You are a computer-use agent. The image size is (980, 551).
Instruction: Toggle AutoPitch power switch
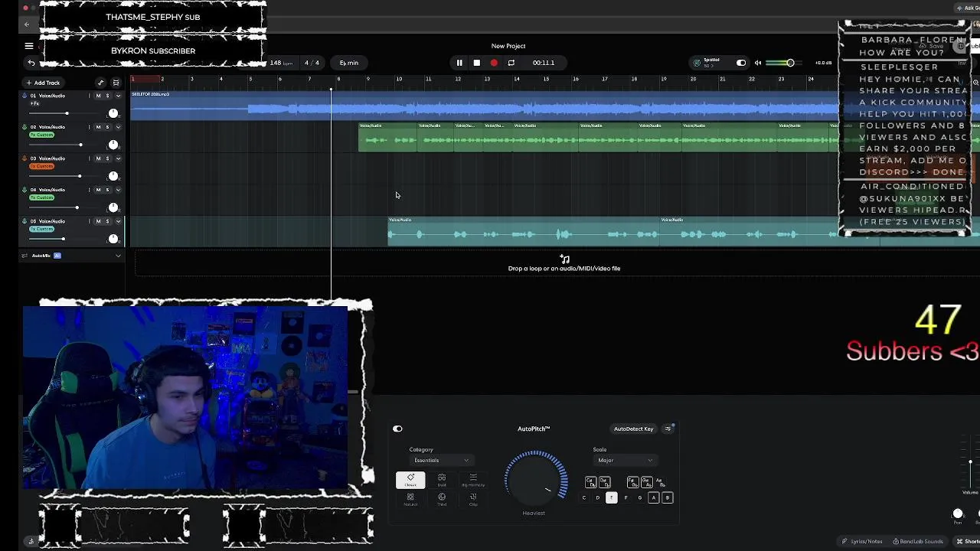tap(397, 429)
